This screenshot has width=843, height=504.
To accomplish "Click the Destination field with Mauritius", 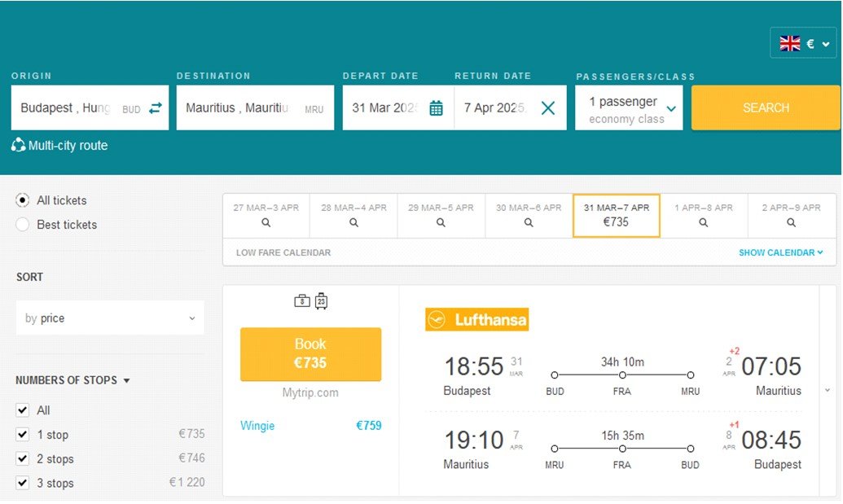I will (256, 108).
